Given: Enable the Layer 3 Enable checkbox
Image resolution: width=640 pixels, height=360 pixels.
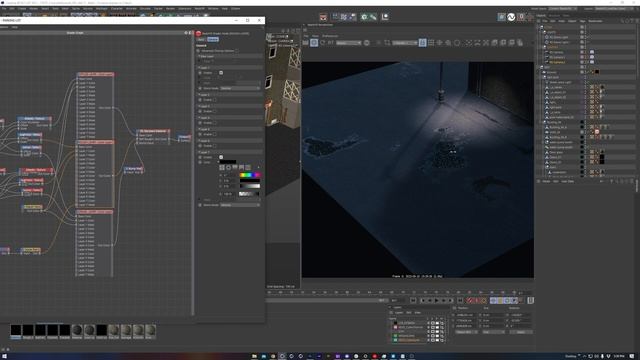Looking at the screenshot, I should [215, 111].
